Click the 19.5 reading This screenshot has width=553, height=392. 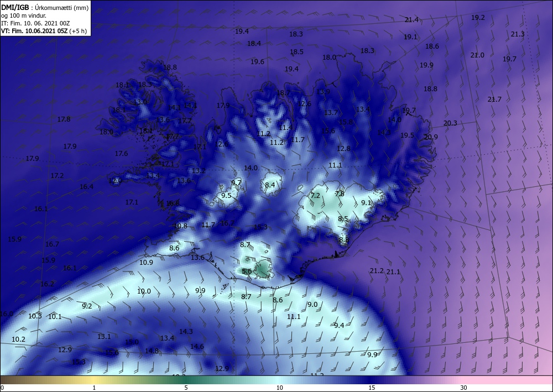[407, 135]
